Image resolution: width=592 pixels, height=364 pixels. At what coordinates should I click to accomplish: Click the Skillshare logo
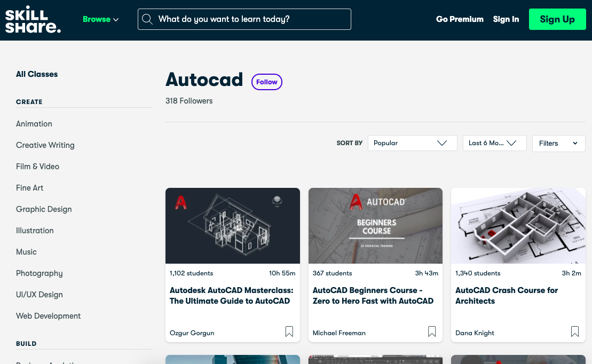point(33,19)
